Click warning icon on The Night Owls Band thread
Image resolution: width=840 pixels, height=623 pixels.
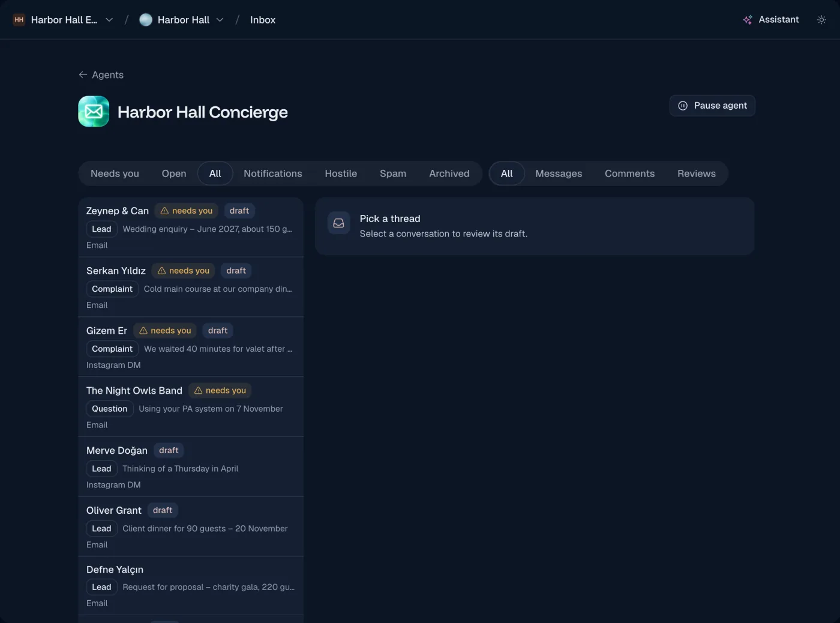tap(198, 391)
